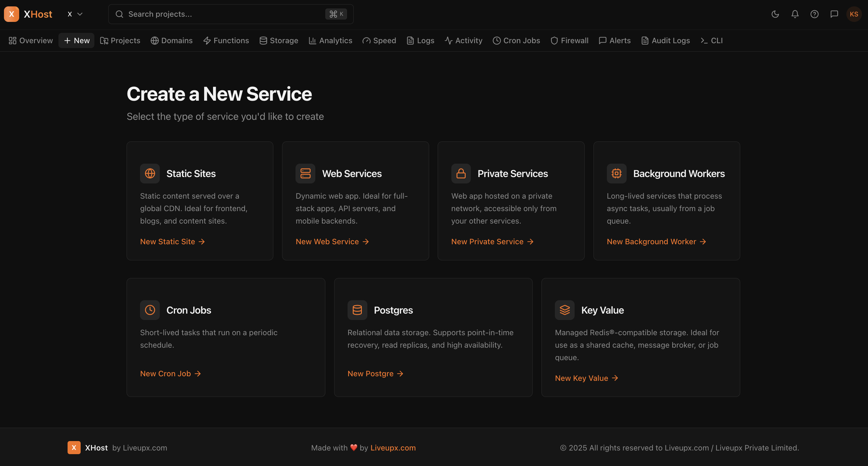The height and width of the screenshot is (466, 868).
Task: Expand the project X dropdown
Action: pos(75,14)
